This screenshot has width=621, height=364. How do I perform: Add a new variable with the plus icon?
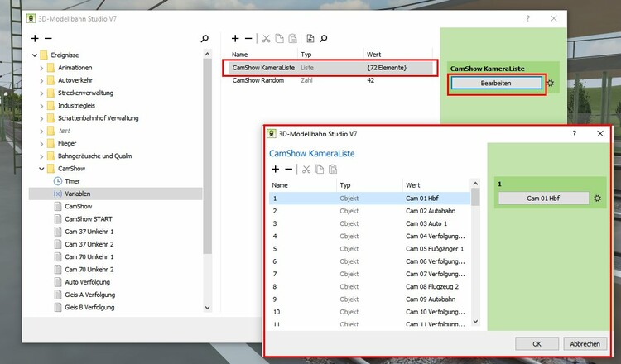coord(235,38)
